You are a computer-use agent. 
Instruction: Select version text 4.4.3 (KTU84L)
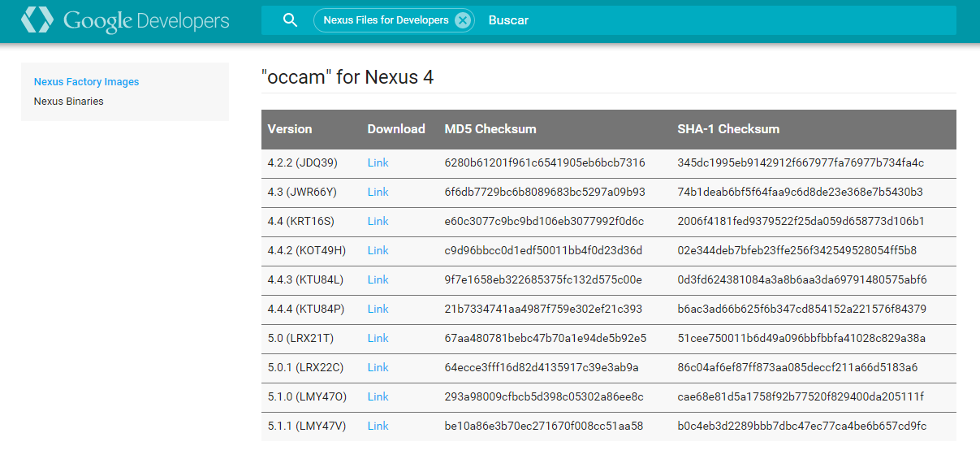coord(305,279)
